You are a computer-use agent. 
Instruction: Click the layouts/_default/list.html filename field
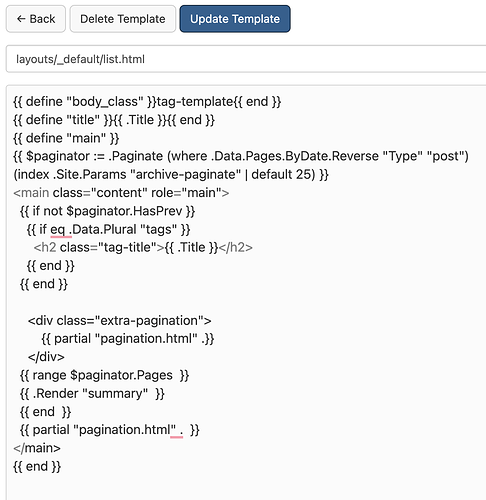246,59
